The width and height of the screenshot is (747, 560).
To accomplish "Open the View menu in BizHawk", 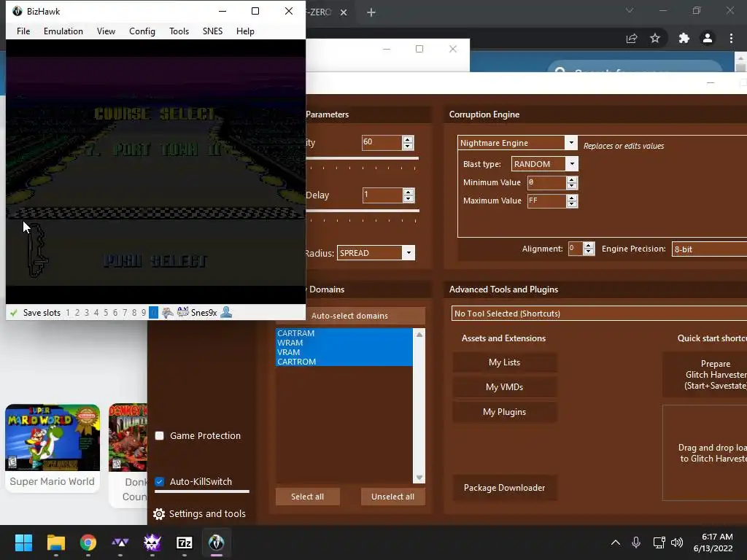I will point(106,31).
